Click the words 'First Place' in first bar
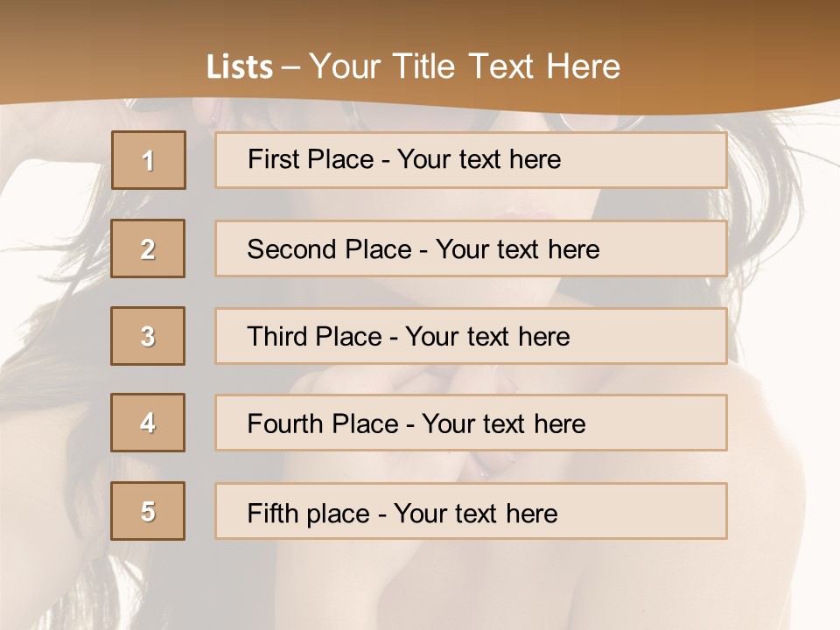Viewport: 840px width, 630px height. click(311, 159)
